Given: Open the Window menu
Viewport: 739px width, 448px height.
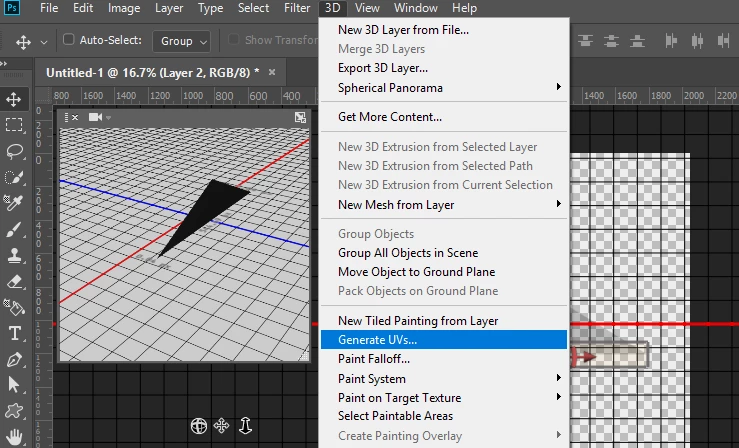Looking at the screenshot, I should (416, 8).
